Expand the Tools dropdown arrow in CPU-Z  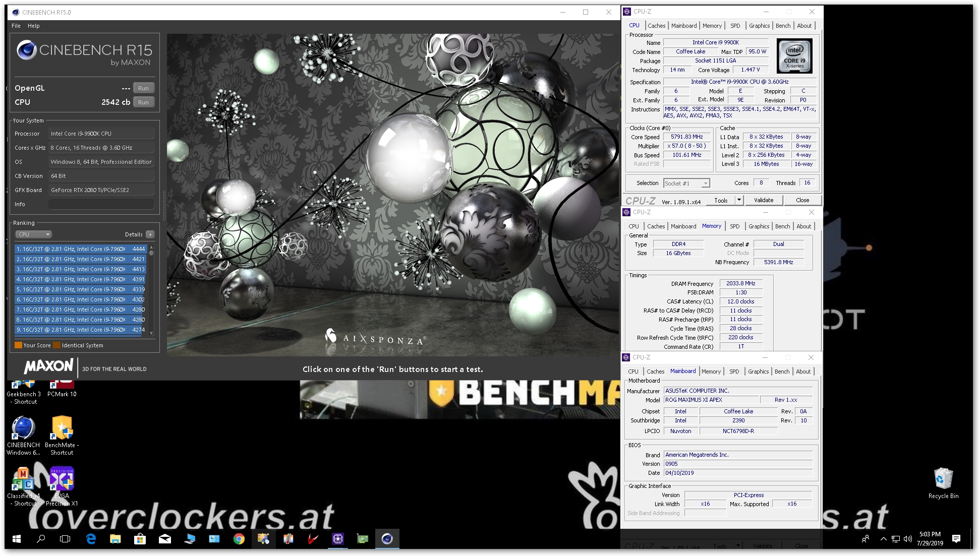click(739, 200)
